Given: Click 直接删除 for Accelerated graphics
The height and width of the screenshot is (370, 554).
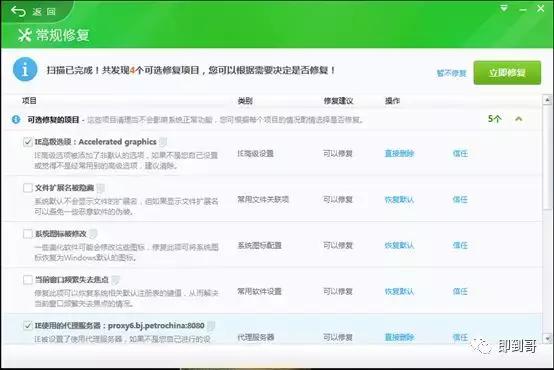Looking at the screenshot, I should coord(399,153).
